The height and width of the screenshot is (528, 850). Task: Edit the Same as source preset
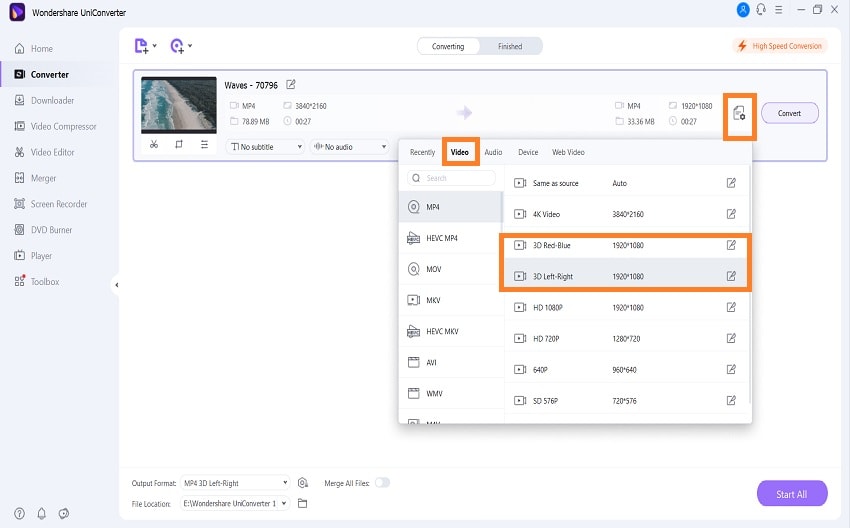click(x=731, y=183)
